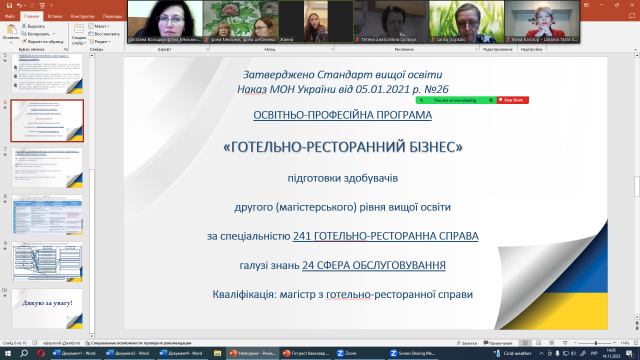The height and width of the screenshot is (360, 640).
Task: Click the 'You are screen sharing' Zoom indicator
Action: (x=456, y=100)
